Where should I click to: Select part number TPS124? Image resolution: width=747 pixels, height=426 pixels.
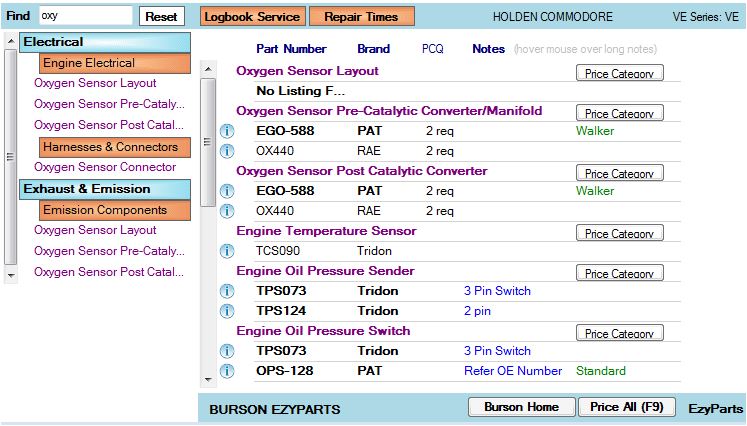[281, 311]
